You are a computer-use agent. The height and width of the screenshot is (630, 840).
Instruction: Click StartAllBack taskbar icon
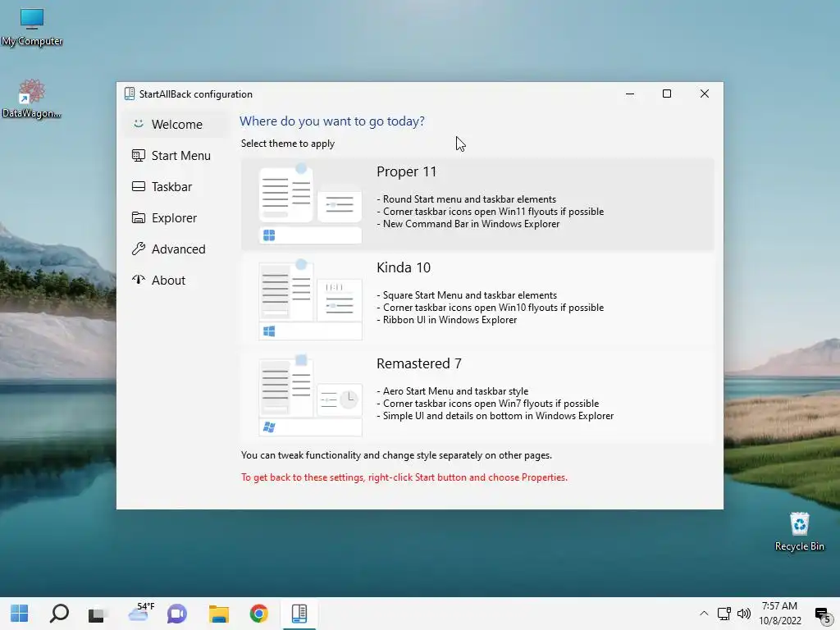point(299,614)
